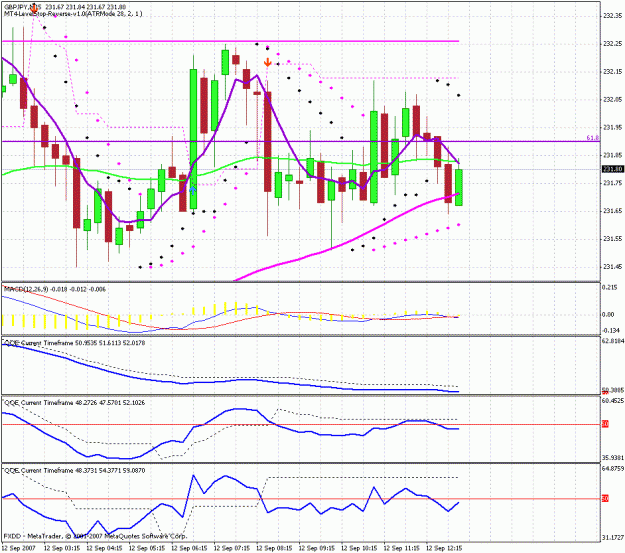
Task: Click the 231.65 price scale value
Action: [613, 211]
